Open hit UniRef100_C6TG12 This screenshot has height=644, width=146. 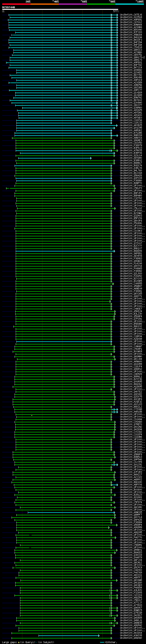(x=131, y=22)
